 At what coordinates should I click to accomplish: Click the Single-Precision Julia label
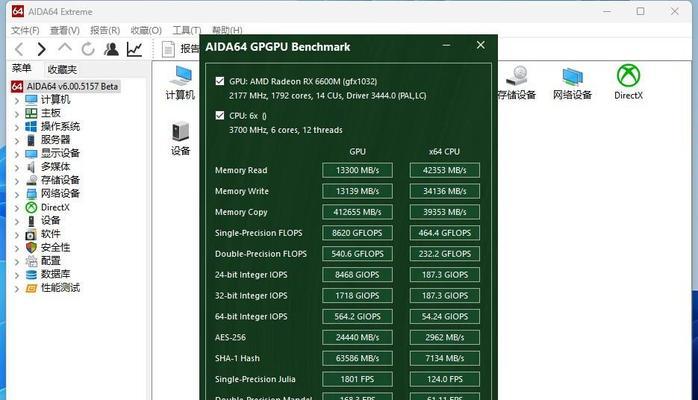[255, 380]
